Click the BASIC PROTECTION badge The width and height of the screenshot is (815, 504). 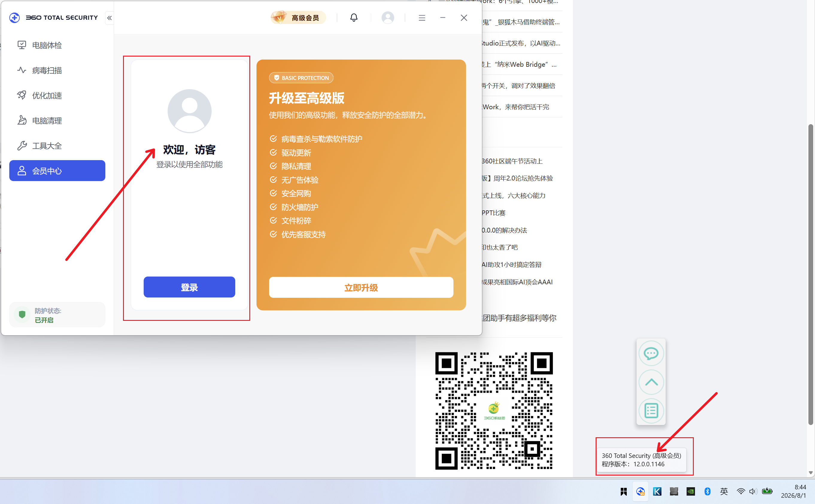(301, 78)
